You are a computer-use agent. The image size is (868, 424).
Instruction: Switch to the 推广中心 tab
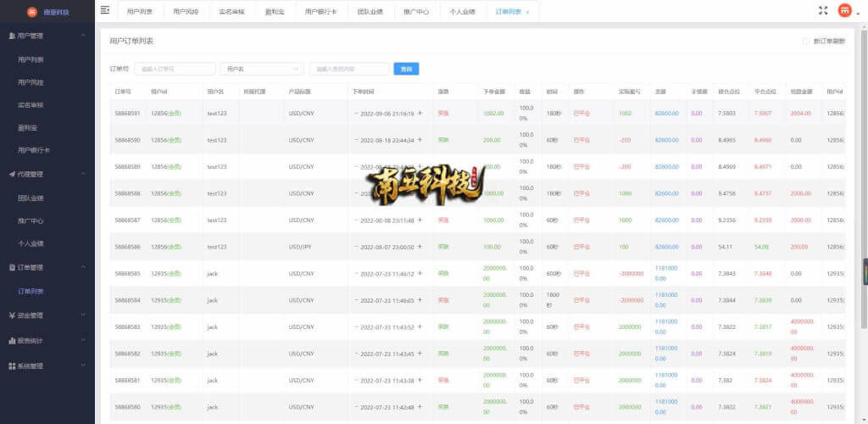[x=416, y=12]
